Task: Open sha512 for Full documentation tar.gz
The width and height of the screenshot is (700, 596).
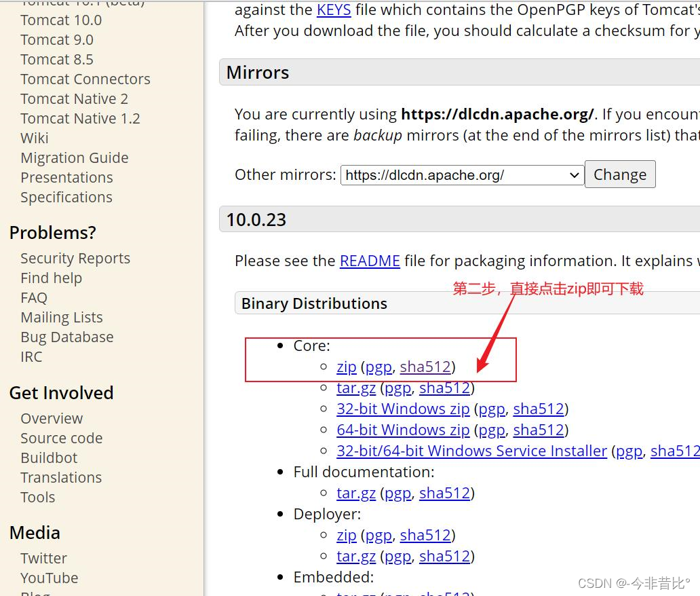Action: 445,493
